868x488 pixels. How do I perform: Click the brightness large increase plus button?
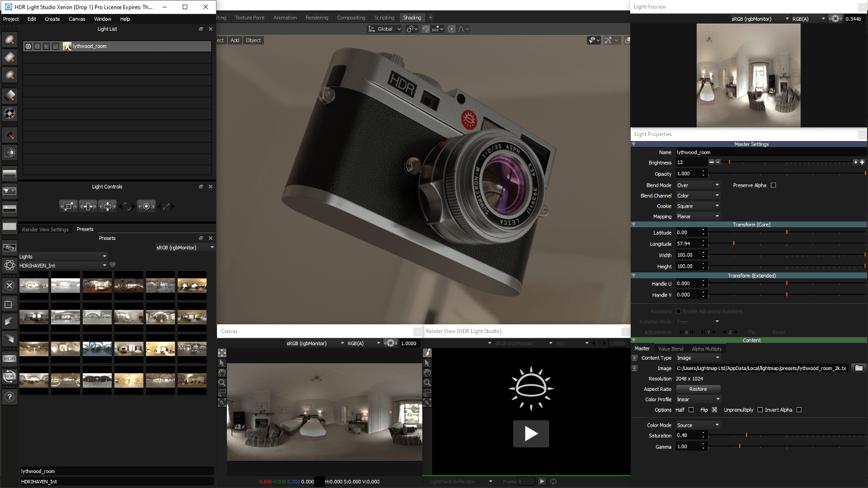(x=862, y=162)
